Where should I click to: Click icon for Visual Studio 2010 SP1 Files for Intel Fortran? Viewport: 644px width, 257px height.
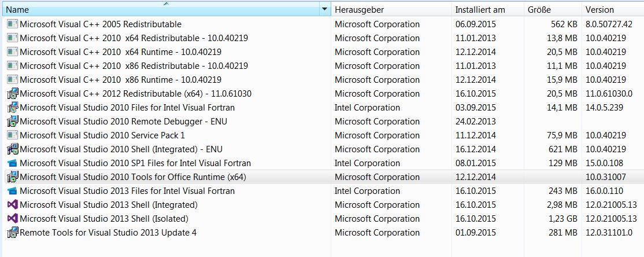pos(13,163)
